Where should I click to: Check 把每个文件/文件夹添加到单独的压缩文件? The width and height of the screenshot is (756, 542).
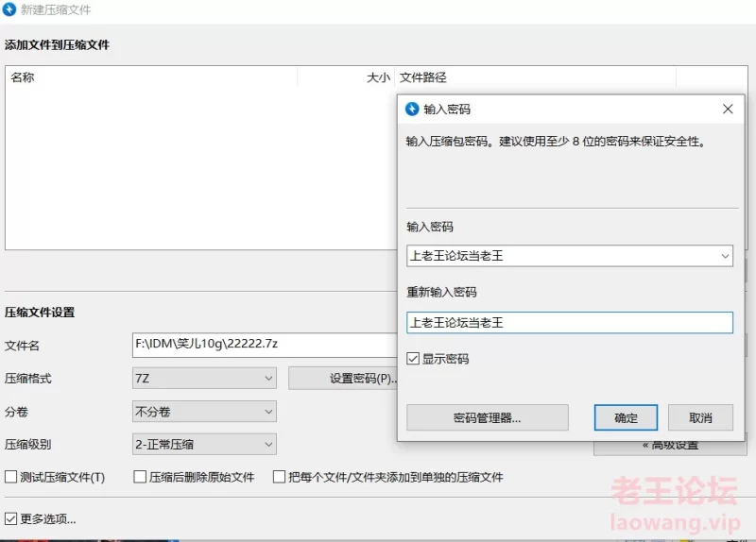pos(279,477)
